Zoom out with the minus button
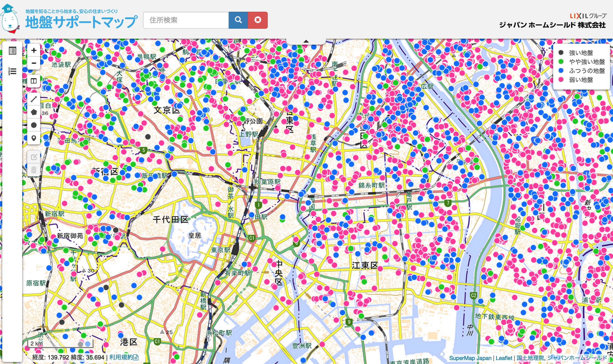This screenshot has height=364, width=613. click(x=34, y=63)
